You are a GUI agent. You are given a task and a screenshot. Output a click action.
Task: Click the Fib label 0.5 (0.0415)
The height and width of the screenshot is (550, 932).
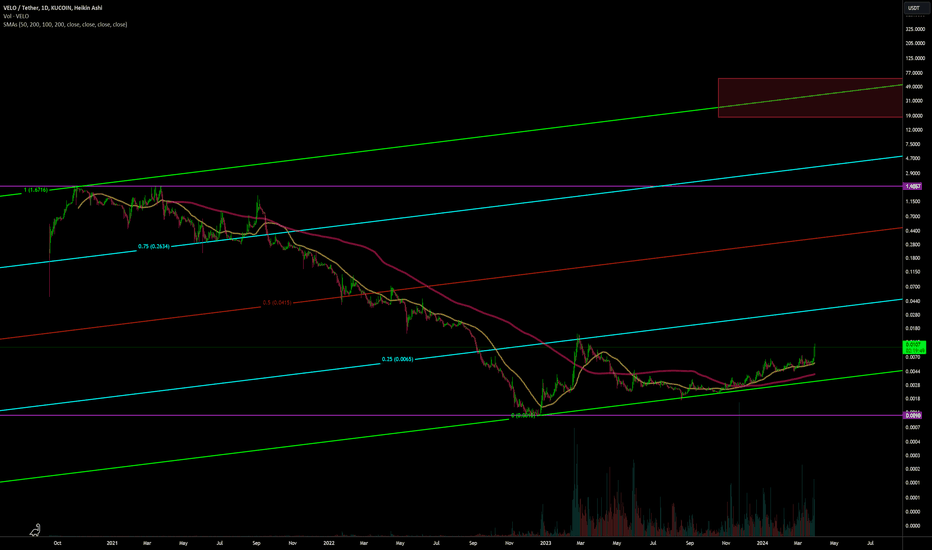point(277,303)
